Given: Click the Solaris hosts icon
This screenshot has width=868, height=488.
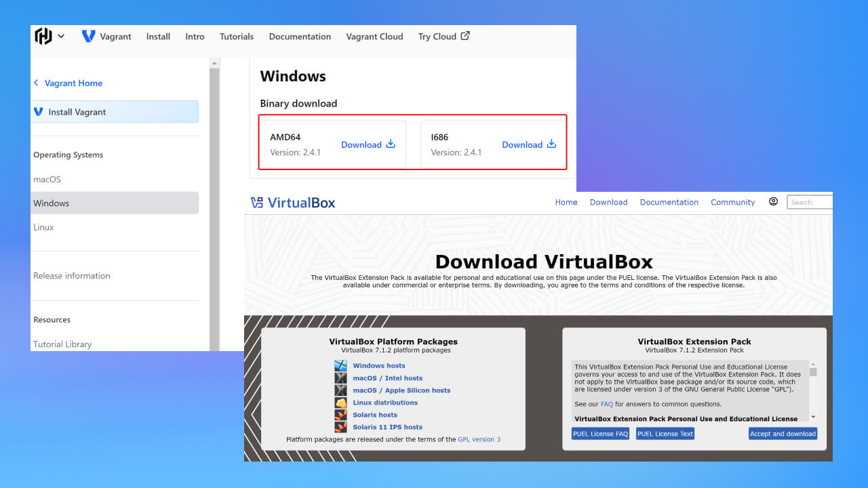Looking at the screenshot, I should (340, 415).
